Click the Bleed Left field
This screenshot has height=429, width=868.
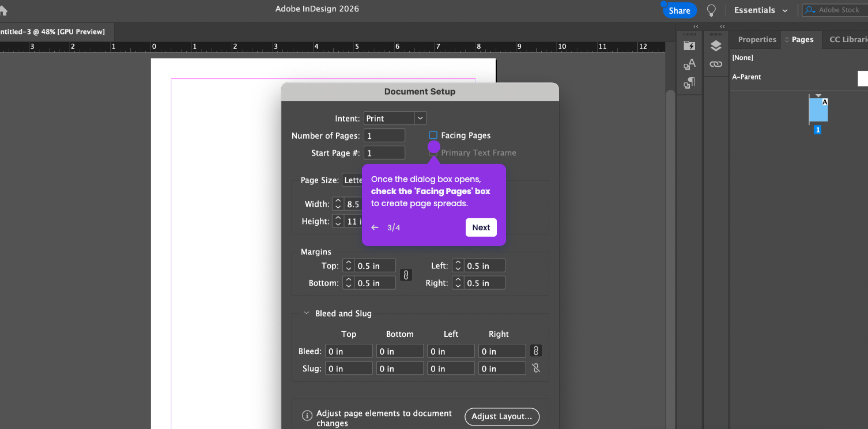[x=451, y=351]
